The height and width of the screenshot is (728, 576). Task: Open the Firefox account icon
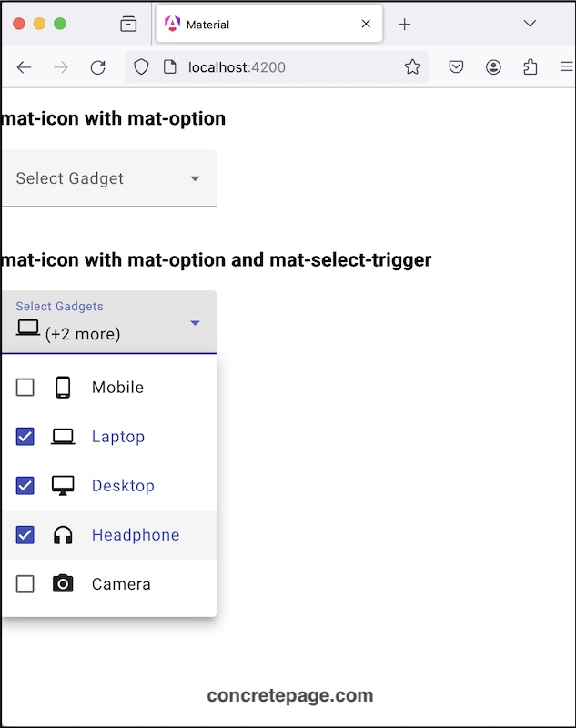pos(493,66)
